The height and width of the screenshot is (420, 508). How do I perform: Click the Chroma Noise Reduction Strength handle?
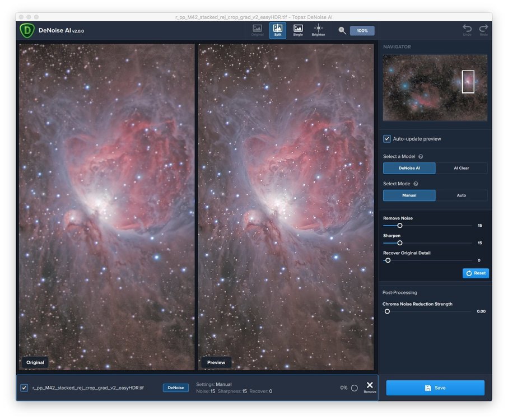coord(387,311)
